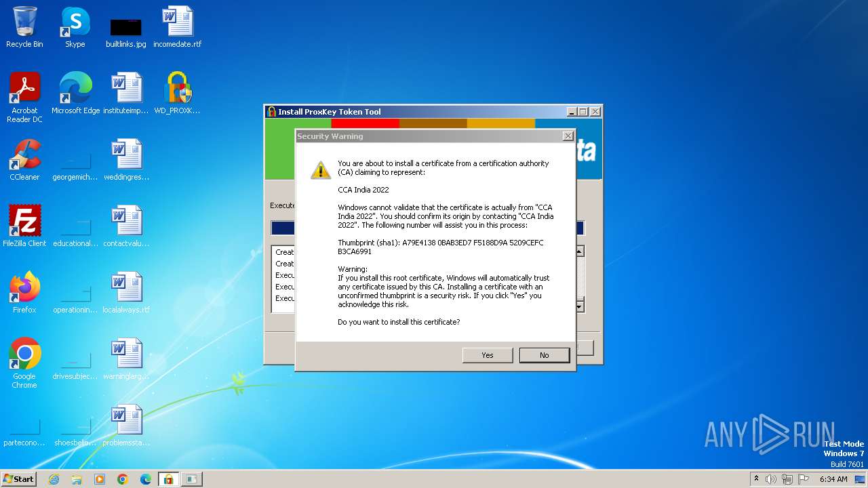Select the WD_PROXK installer icon
868x488 pixels.
[178, 94]
